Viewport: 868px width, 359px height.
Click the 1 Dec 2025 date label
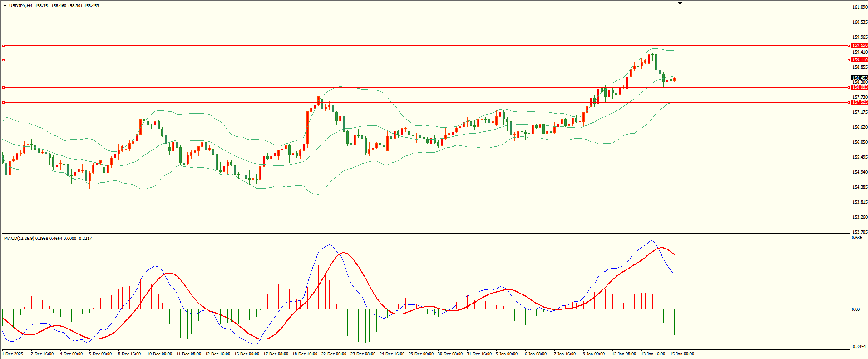coord(13,354)
